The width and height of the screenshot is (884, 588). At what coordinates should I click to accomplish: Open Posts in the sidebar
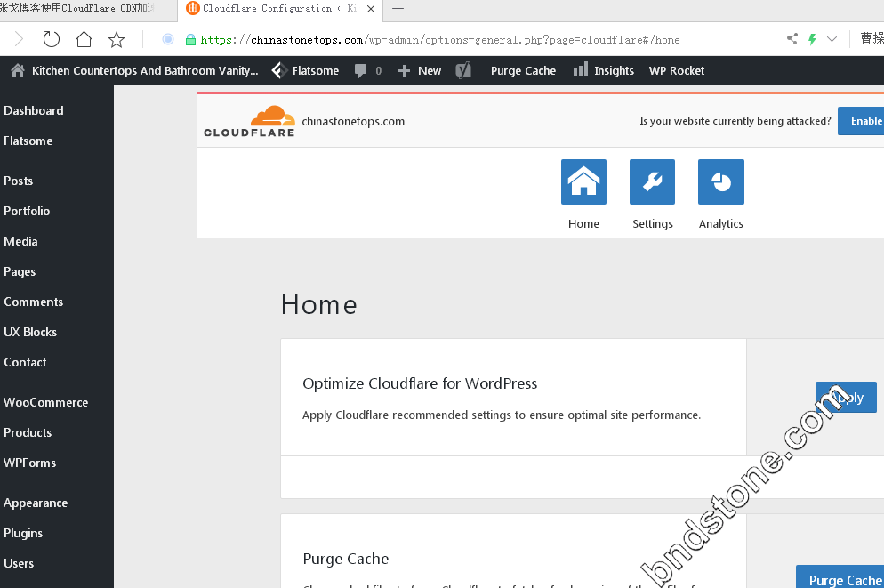(x=19, y=181)
